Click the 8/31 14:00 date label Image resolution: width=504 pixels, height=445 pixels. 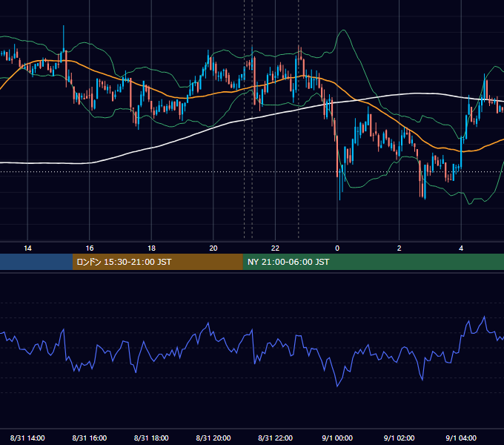point(27,438)
